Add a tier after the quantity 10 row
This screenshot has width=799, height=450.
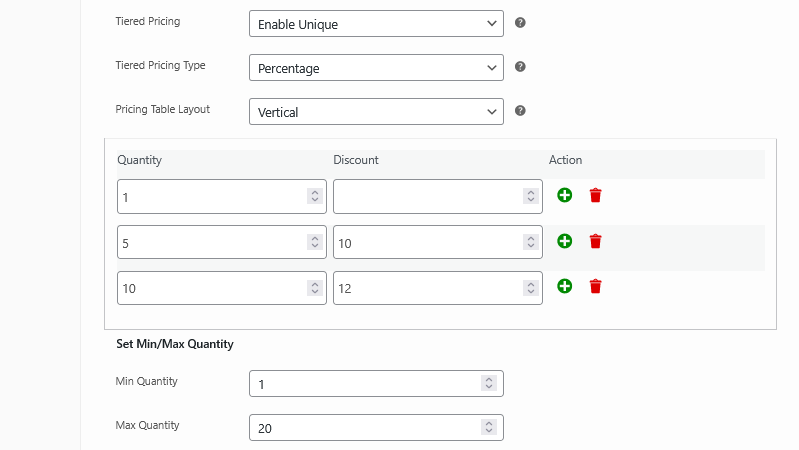pos(565,286)
